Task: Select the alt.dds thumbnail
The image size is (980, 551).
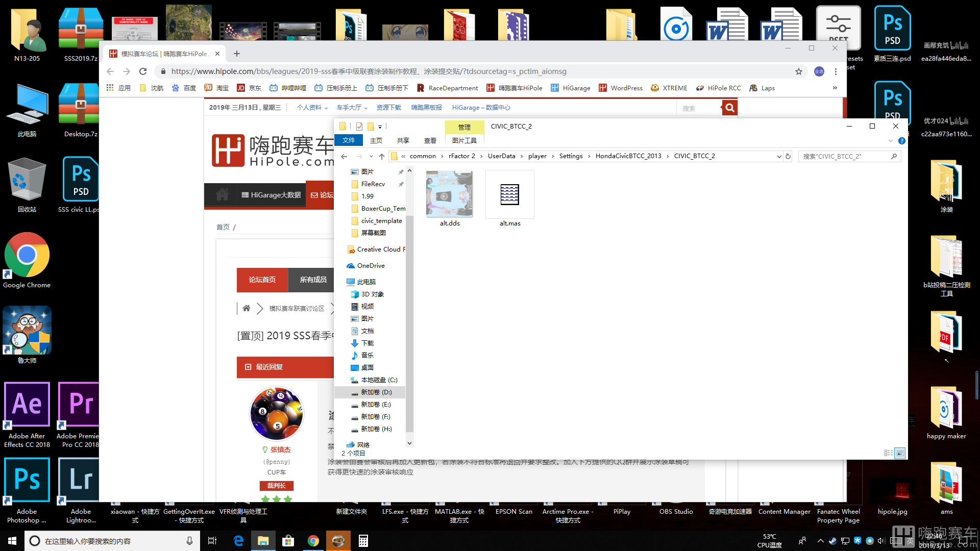Action: 450,194
